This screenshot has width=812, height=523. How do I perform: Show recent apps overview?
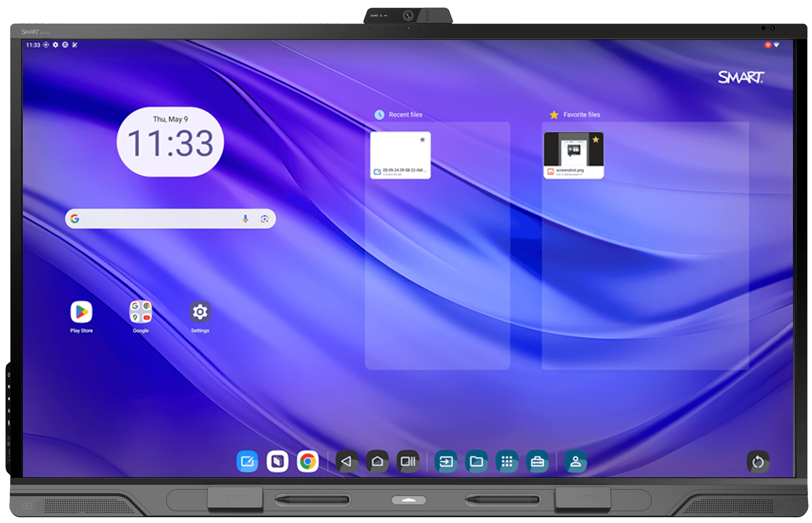[x=408, y=461]
